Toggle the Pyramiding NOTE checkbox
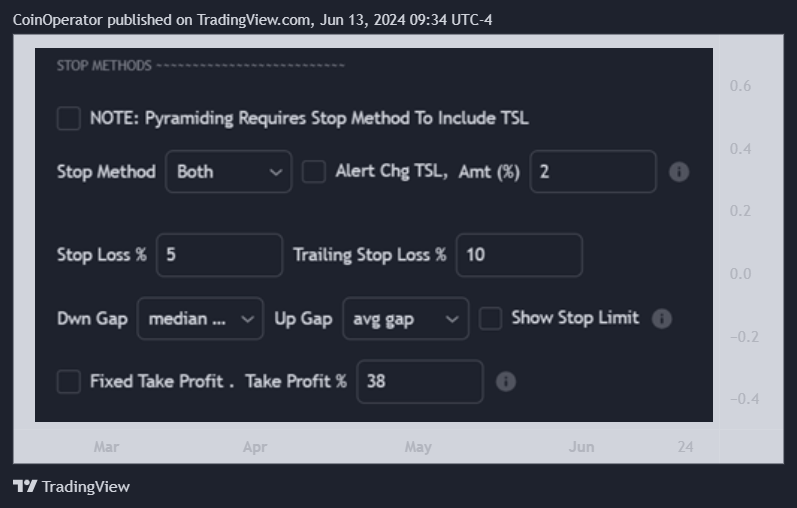 (x=69, y=118)
